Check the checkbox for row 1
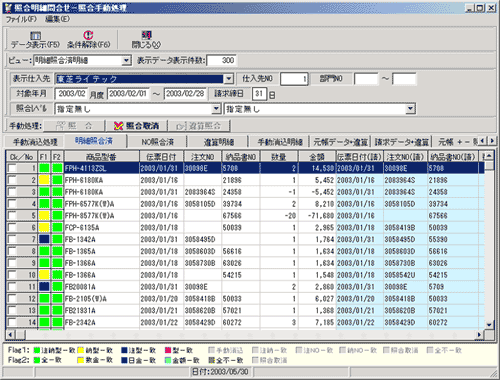Image resolution: width=500 pixels, height=380 pixels. (12, 168)
